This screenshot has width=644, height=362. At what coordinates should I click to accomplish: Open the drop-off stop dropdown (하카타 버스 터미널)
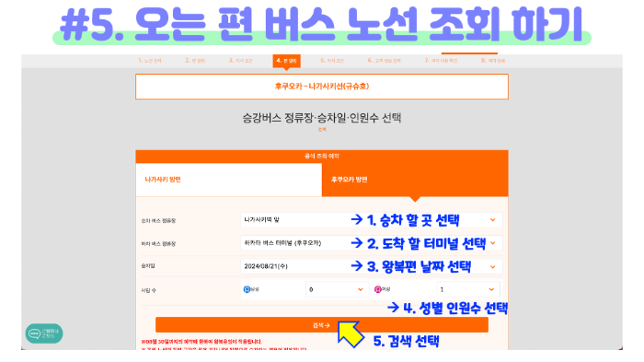371,243
